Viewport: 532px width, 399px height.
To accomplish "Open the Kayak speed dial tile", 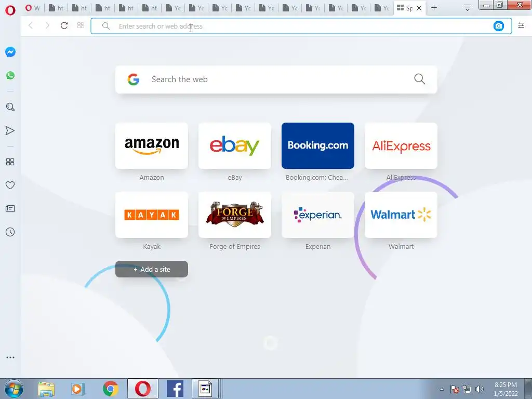I will coord(152,215).
